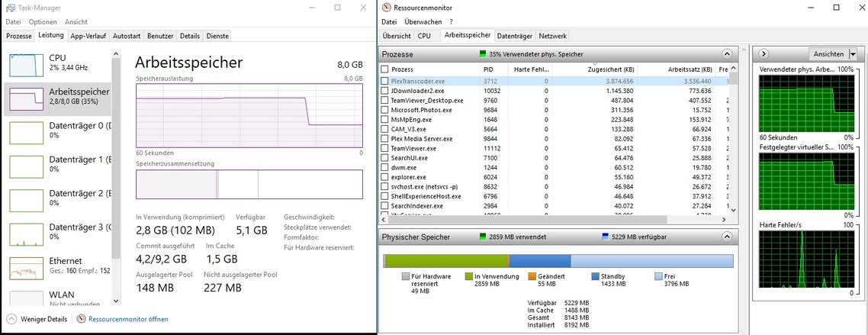The image size is (868, 335).
Task: Switch to Autostart tab
Action: click(x=126, y=36)
